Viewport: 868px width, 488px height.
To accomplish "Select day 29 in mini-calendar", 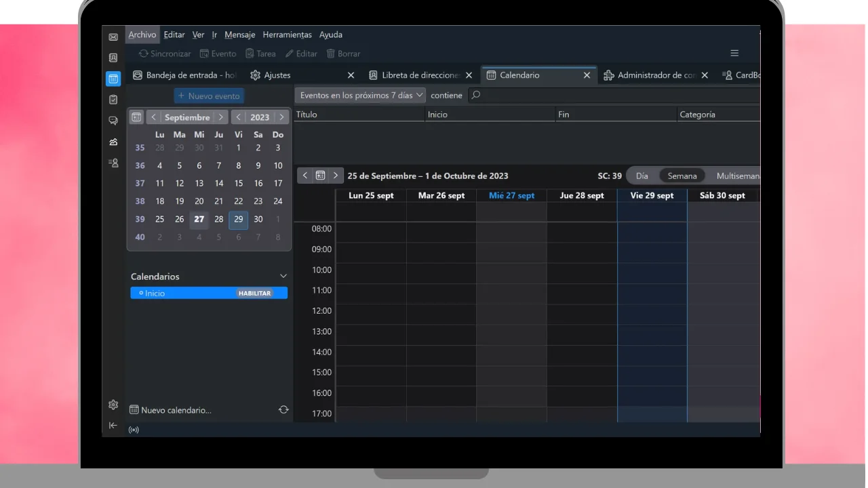I will [238, 219].
